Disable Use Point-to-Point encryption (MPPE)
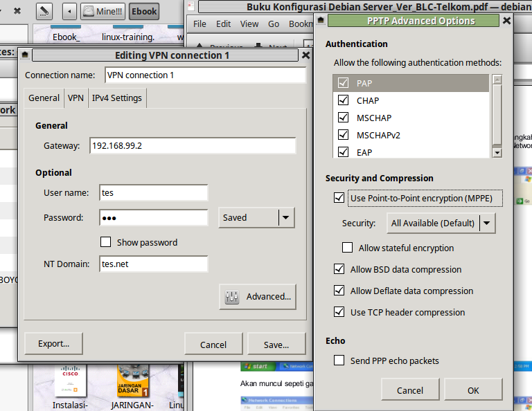532x411 pixels. click(x=339, y=197)
